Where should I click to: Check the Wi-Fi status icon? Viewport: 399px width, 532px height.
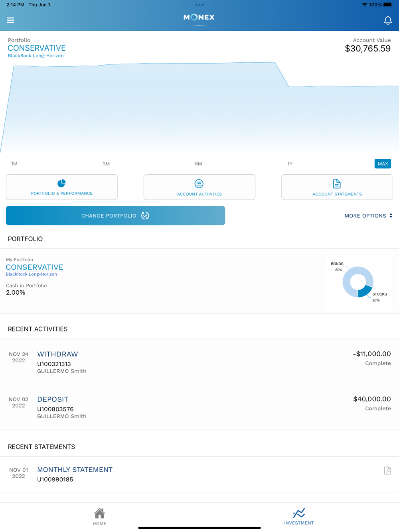tap(365, 5)
